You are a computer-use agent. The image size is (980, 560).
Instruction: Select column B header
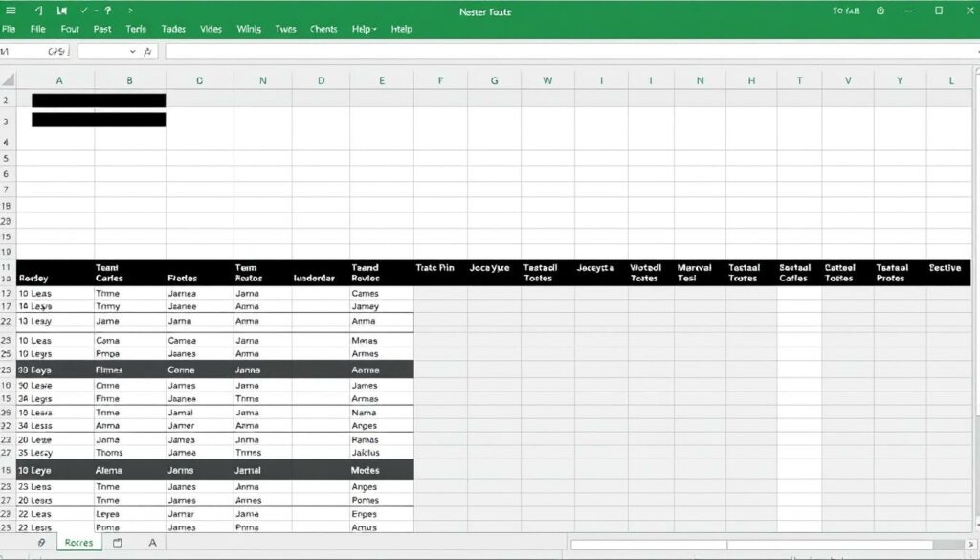click(129, 80)
